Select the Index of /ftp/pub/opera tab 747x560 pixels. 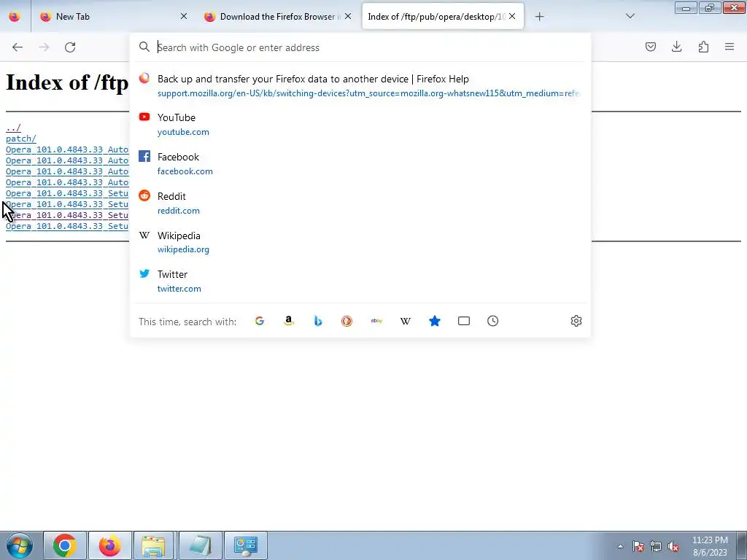[443, 16]
